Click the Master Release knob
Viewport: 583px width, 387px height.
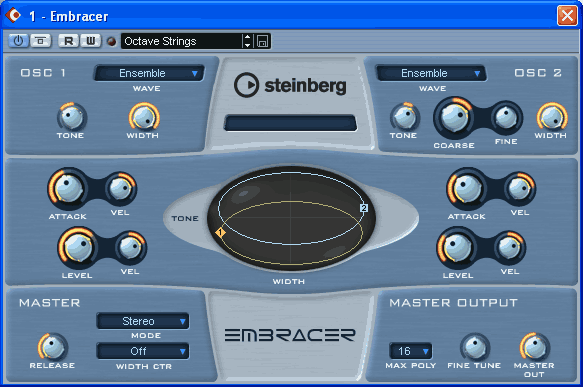point(52,347)
